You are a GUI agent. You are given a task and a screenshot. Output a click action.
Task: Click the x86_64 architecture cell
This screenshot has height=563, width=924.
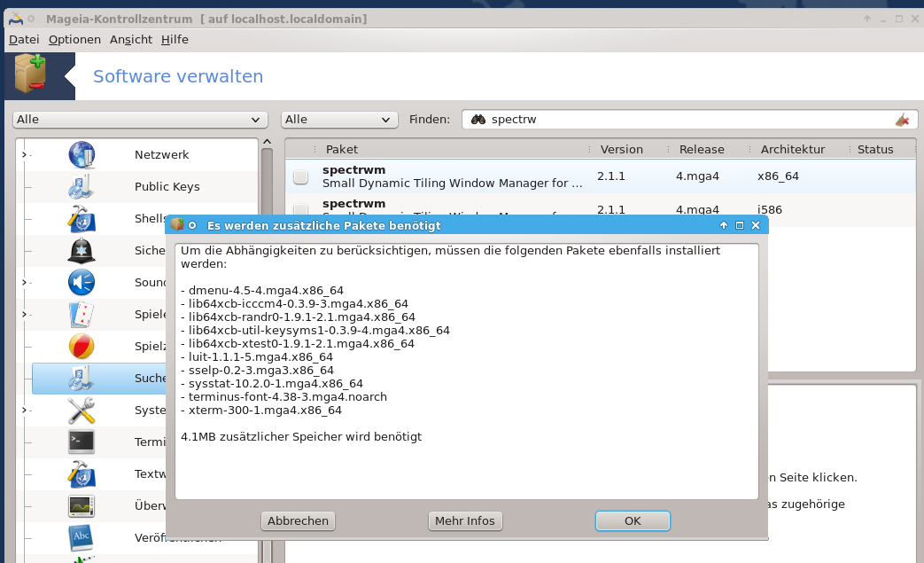click(x=778, y=176)
